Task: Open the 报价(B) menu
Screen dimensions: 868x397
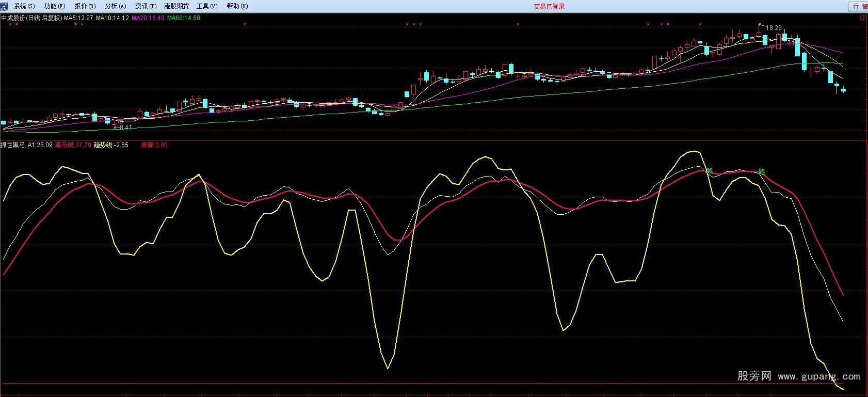Action: click(x=85, y=6)
